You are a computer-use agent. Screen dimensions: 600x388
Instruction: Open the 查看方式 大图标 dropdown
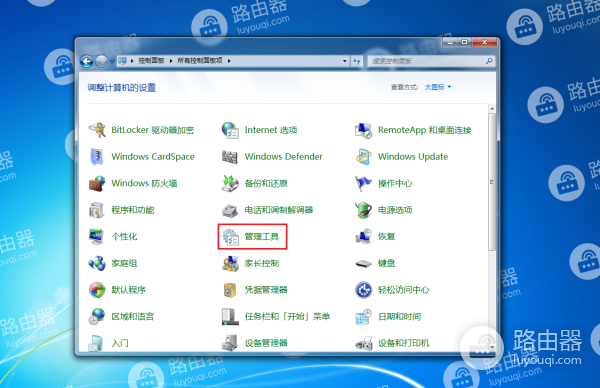coord(438,87)
